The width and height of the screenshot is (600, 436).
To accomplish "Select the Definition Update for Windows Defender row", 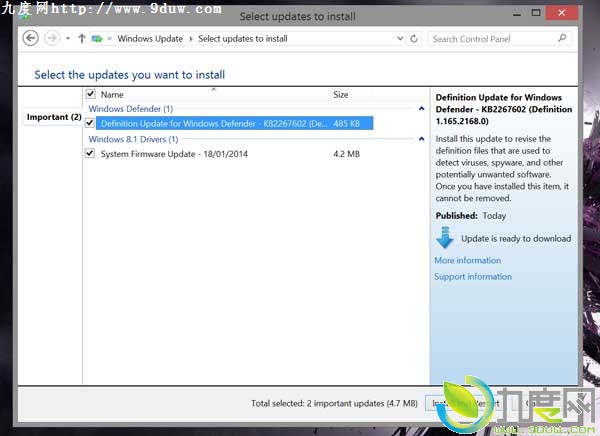I will (234, 123).
